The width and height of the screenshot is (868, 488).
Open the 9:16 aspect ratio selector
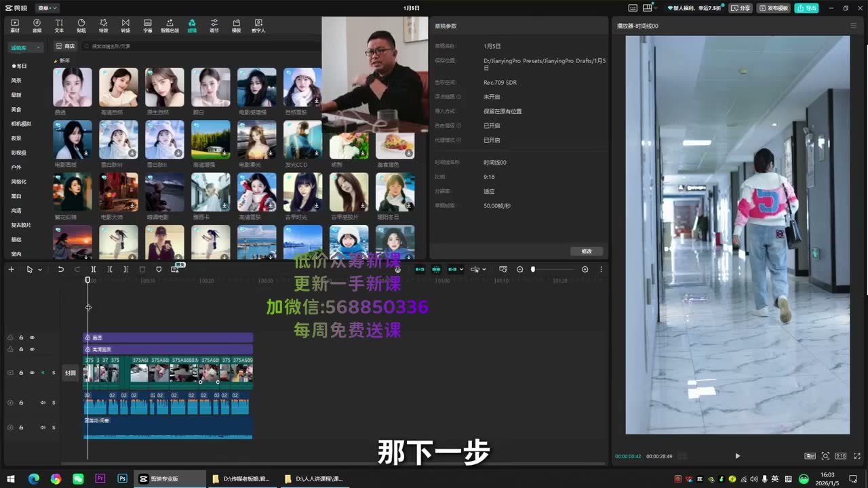pyautogui.click(x=841, y=456)
